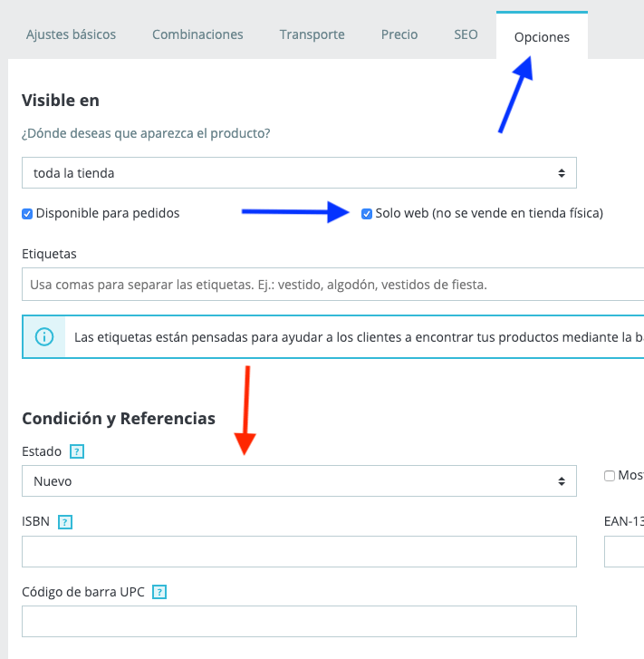Switch to the Ajustes básicos tab
Viewport: 644px width, 659px height.
coord(71,34)
